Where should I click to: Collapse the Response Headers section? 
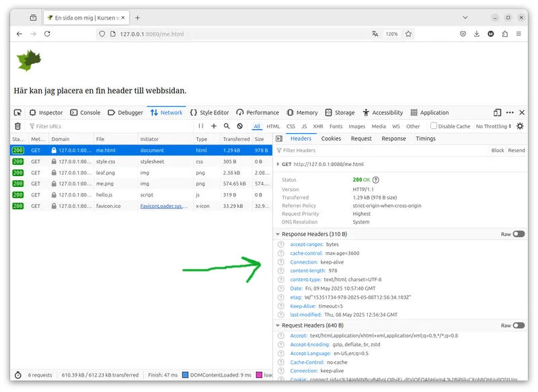[x=278, y=234]
